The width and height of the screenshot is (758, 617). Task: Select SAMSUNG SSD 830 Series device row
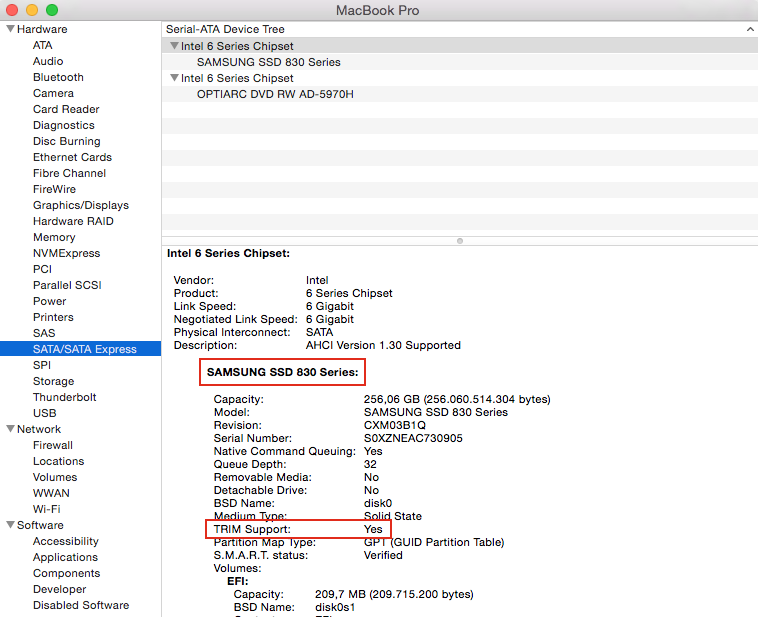click(460, 62)
